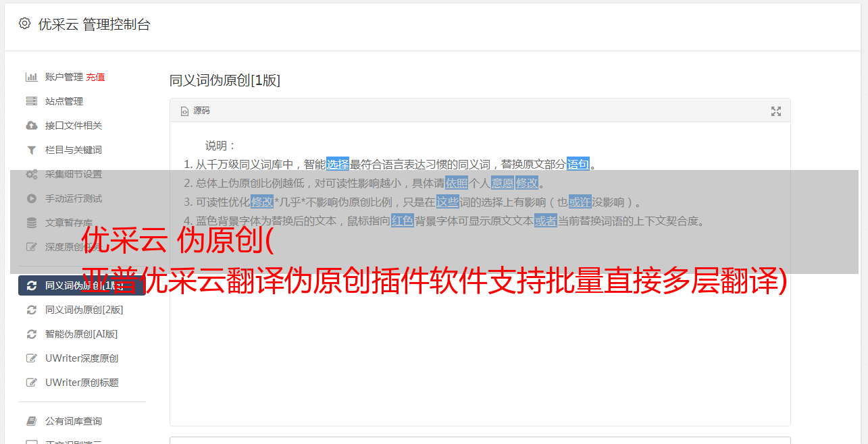The width and height of the screenshot is (868, 444).
Task: Click highlighted word 选择 in the text
Action: click(338, 164)
